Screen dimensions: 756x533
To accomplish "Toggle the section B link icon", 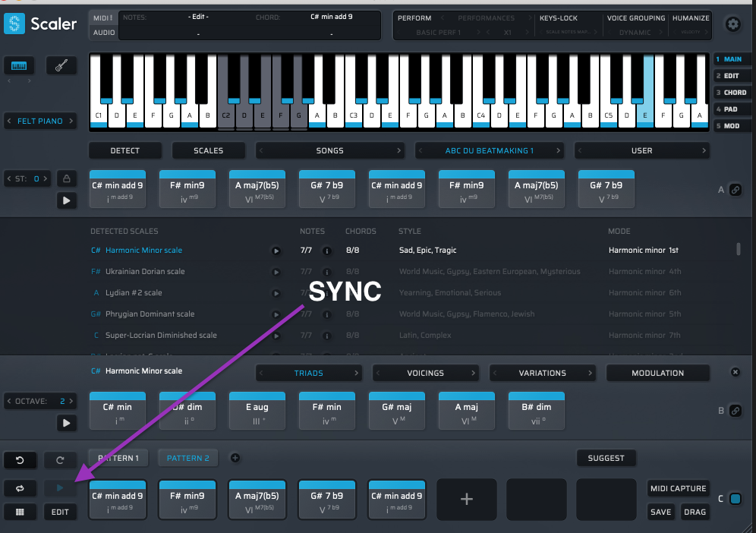I will [735, 411].
